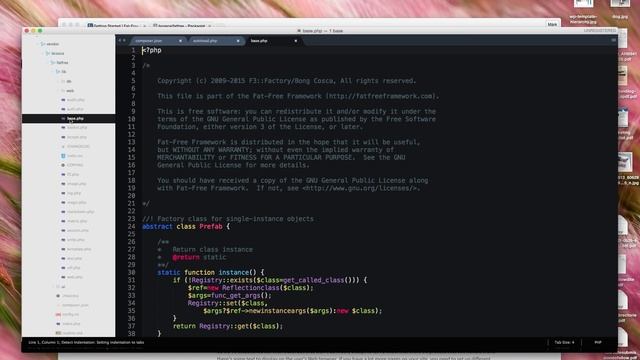This screenshot has height=360, width=640.
Task: Open the CHANGELOG file in sidebar
Action: 78,146
